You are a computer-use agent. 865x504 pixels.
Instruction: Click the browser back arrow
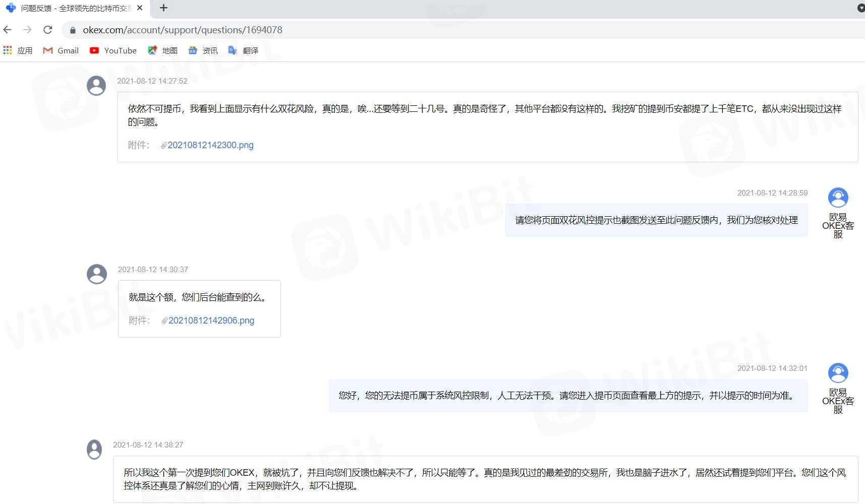8,30
